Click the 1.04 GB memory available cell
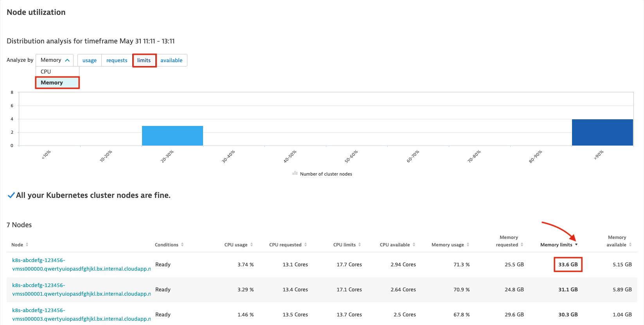 [x=622, y=314]
